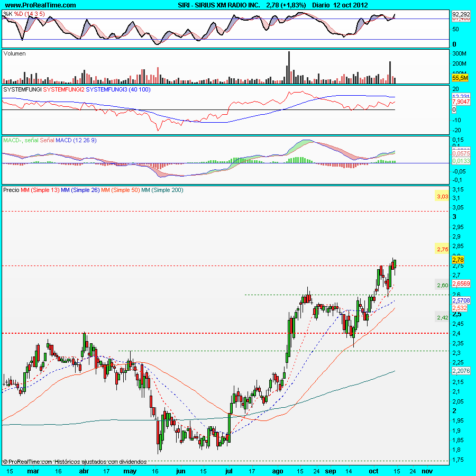Click the nov label on time axis
Image resolution: width=476 pixels, height=476 pixels.
(x=427, y=471)
